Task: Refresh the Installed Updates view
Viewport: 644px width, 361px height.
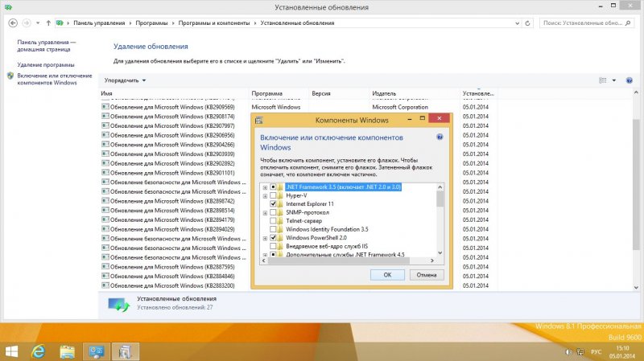Action: click(x=528, y=23)
